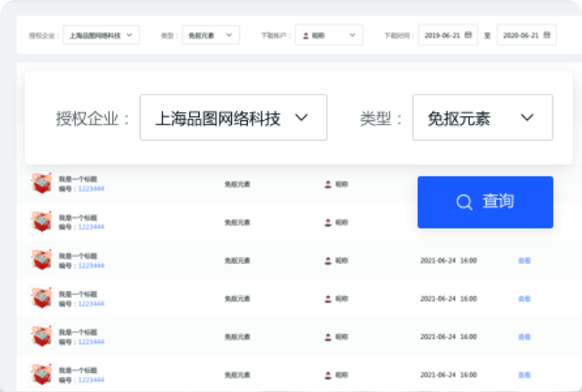Open the gift box thumbnail in last row
This screenshot has height=392, width=582.
tap(42, 374)
